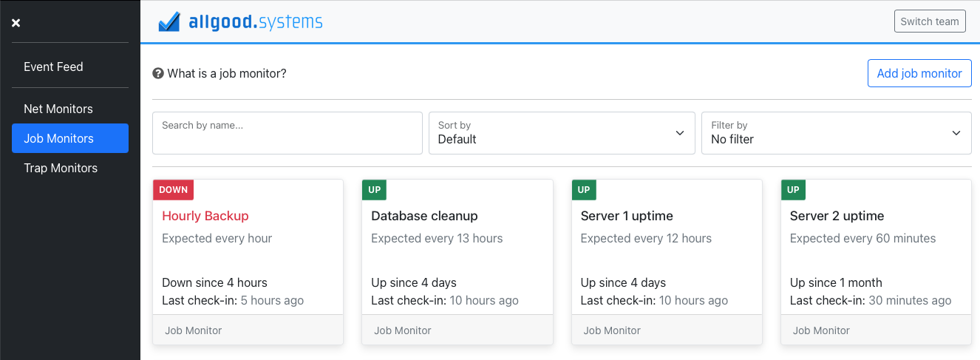Click the UP badge on Database cleanup

(374, 190)
